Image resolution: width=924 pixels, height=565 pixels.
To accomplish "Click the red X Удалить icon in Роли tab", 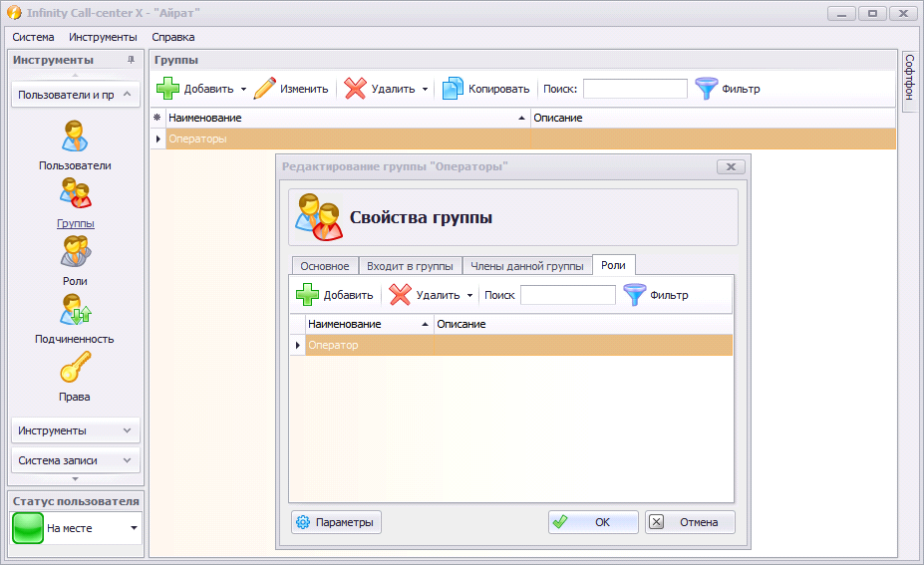I will 400,295.
